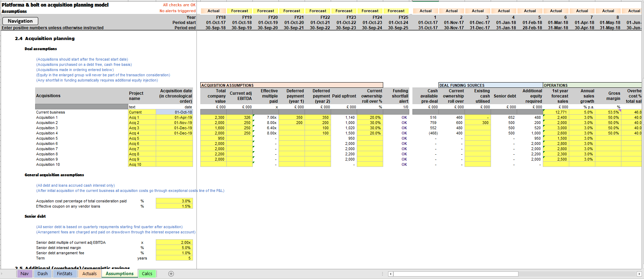This screenshot has width=644, height=279.
Task: Switch to the Actuals sheet tab
Action: (x=89, y=274)
